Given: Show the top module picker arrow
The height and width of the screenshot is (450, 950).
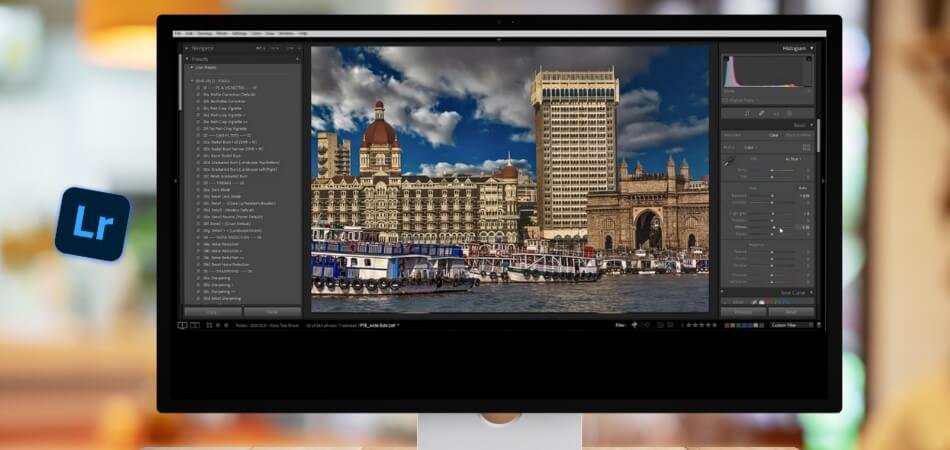Looking at the screenshot, I should [499, 39].
